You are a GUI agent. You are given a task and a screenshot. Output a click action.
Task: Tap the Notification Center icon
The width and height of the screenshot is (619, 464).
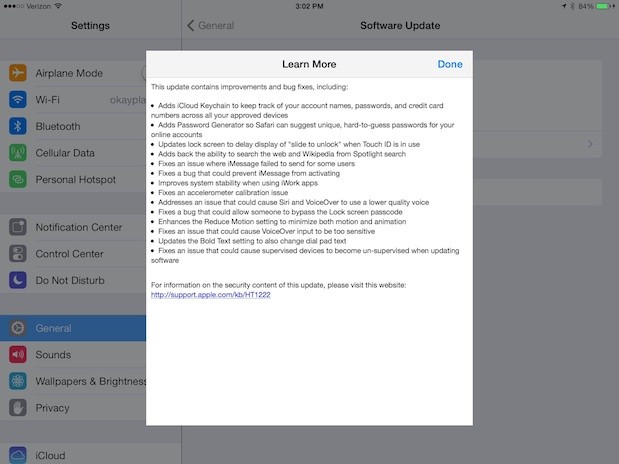18,227
